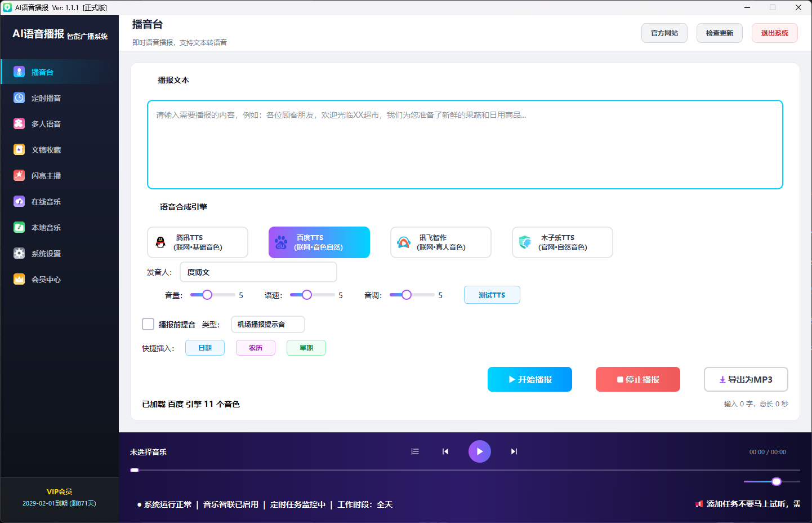Click the 文稿收藏 star icon
The width and height of the screenshot is (812, 523).
click(19, 150)
